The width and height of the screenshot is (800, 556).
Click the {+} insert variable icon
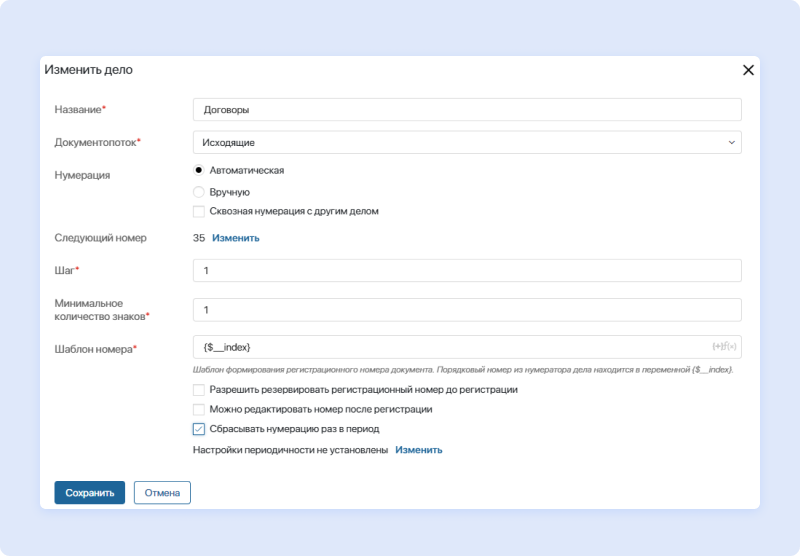(717, 347)
